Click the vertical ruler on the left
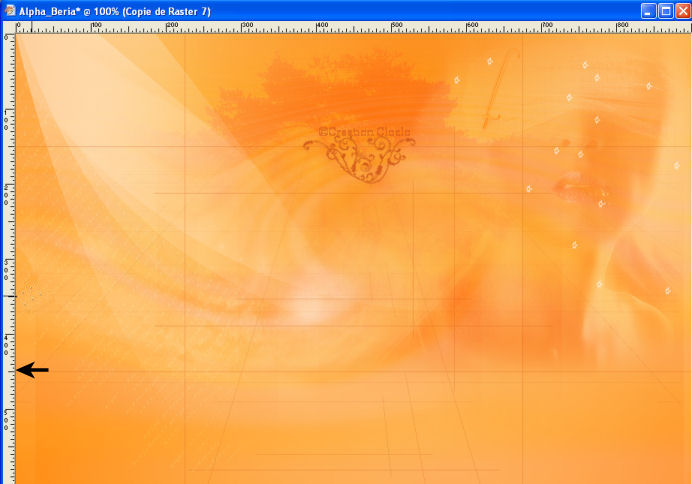 7,250
